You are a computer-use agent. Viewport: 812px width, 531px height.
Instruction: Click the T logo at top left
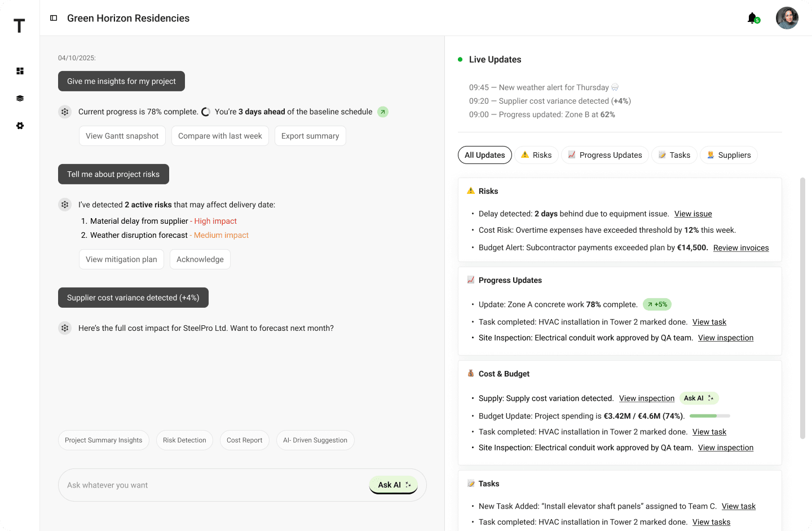pyautogui.click(x=19, y=25)
